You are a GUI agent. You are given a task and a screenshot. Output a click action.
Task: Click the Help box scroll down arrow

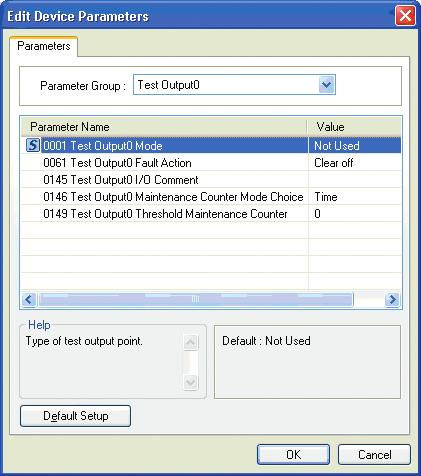191,382
